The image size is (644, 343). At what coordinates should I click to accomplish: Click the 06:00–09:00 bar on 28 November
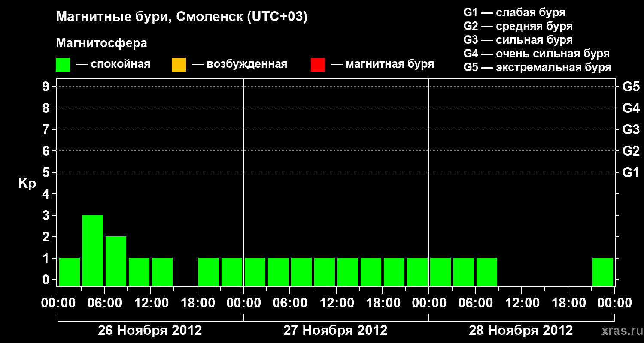click(487, 272)
